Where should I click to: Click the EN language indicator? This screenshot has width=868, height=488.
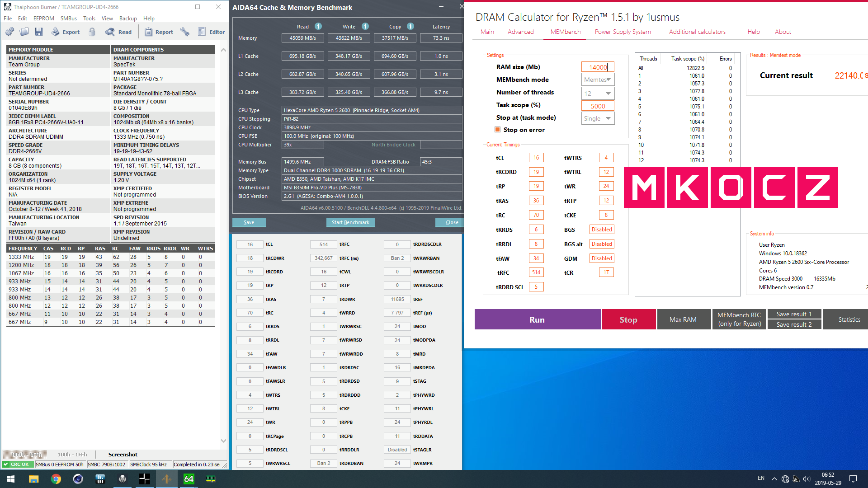pyautogui.click(x=761, y=478)
